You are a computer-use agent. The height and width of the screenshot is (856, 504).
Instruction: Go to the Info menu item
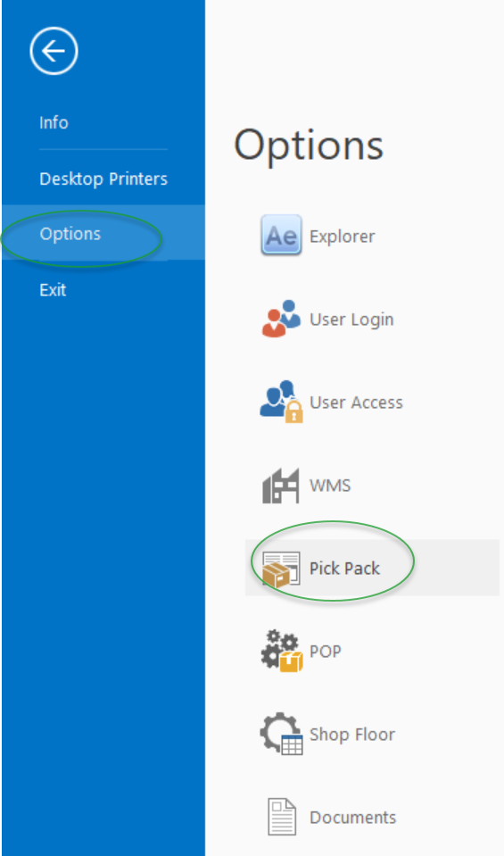click(54, 123)
